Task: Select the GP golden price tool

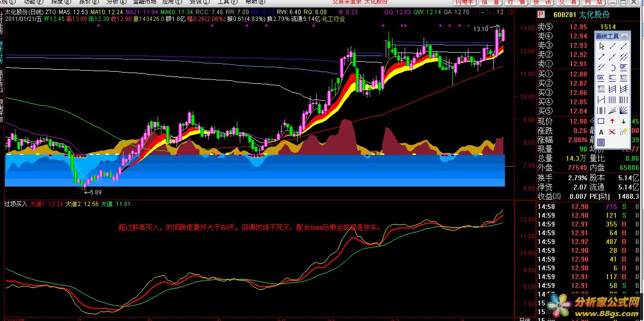Action: [624, 67]
